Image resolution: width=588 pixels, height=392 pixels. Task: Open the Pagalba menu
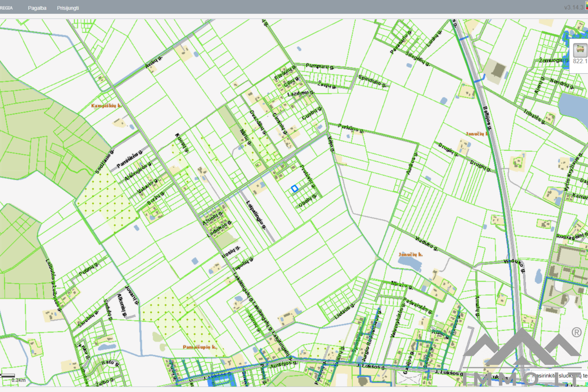pyautogui.click(x=37, y=8)
